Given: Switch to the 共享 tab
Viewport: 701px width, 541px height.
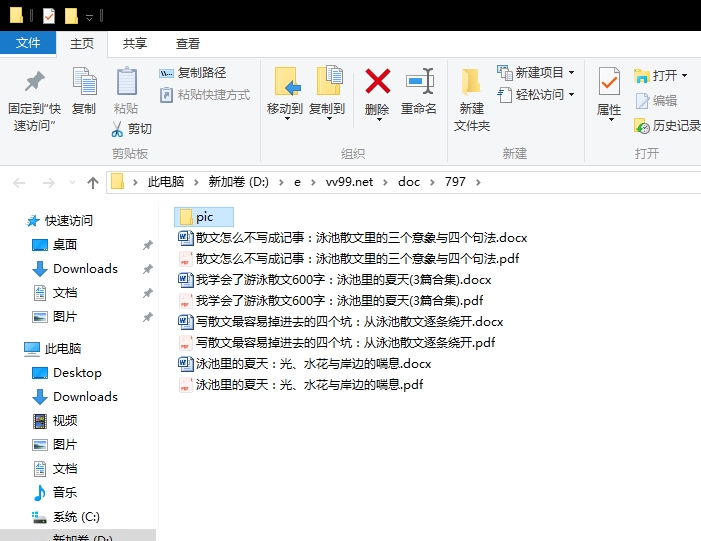Looking at the screenshot, I should [135, 43].
